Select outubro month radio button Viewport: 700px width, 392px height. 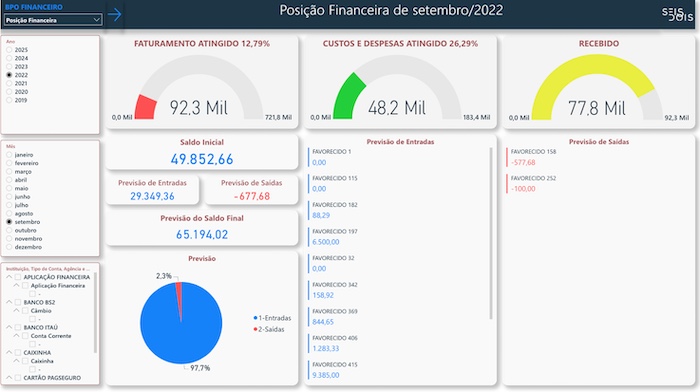click(x=9, y=230)
